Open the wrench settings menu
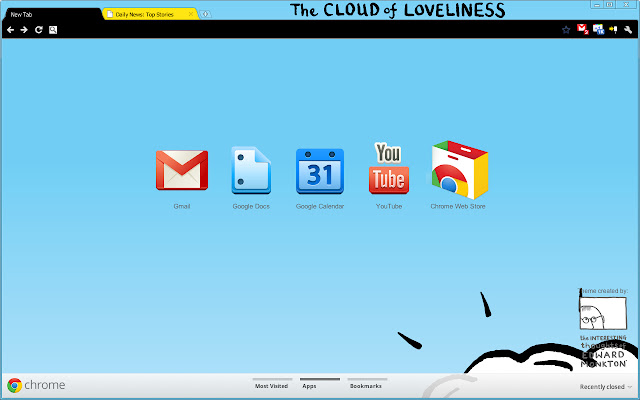640x400 pixels. point(628,29)
